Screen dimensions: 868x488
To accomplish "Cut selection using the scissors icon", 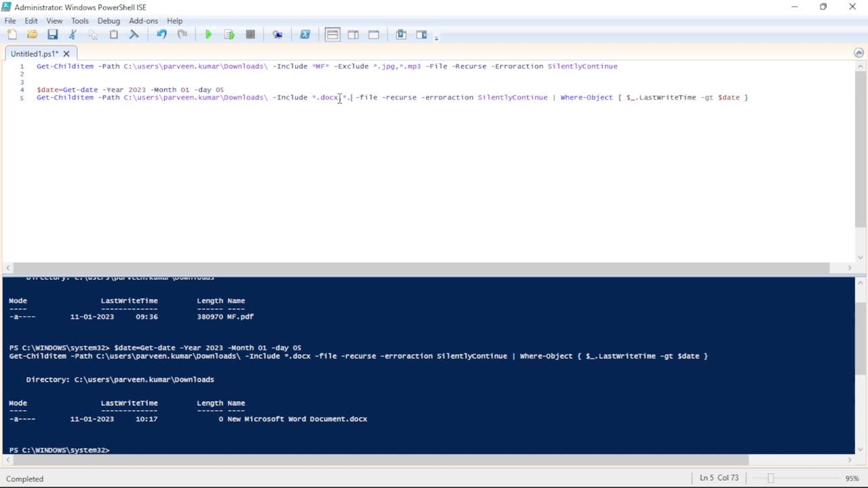I will 73,35.
